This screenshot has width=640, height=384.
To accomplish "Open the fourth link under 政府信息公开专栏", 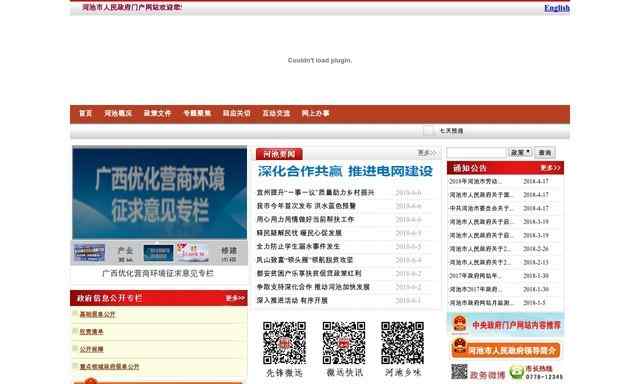I will (x=109, y=367).
